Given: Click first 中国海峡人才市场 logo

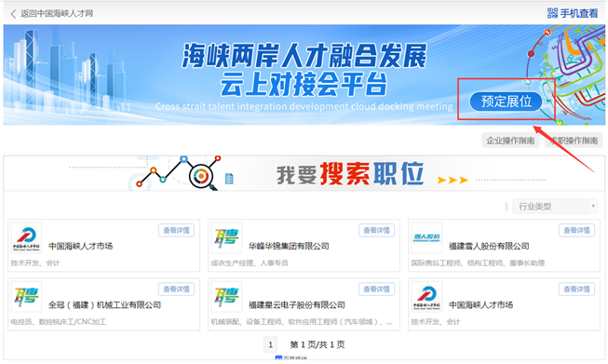Looking at the screenshot, I should (x=26, y=237).
